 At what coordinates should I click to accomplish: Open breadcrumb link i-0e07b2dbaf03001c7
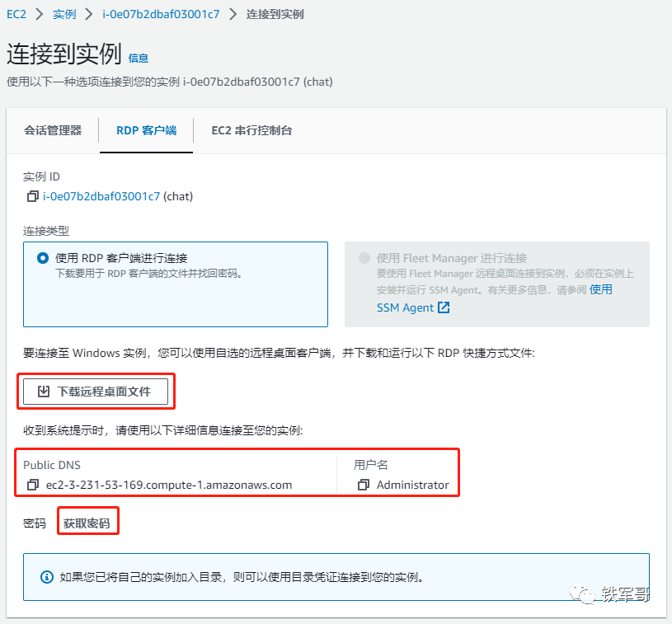pyautogui.click(x=161, y=14)
